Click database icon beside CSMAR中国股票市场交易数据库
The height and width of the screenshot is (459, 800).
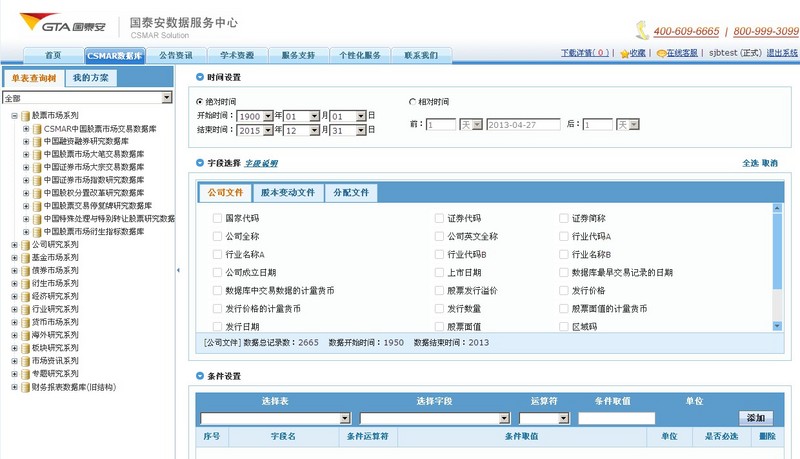37,129
